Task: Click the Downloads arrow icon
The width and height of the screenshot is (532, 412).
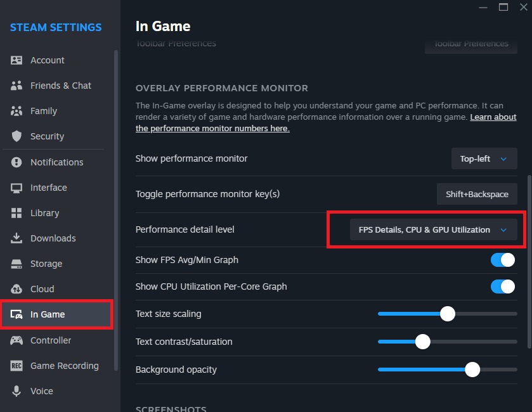Action: (16, 238)
